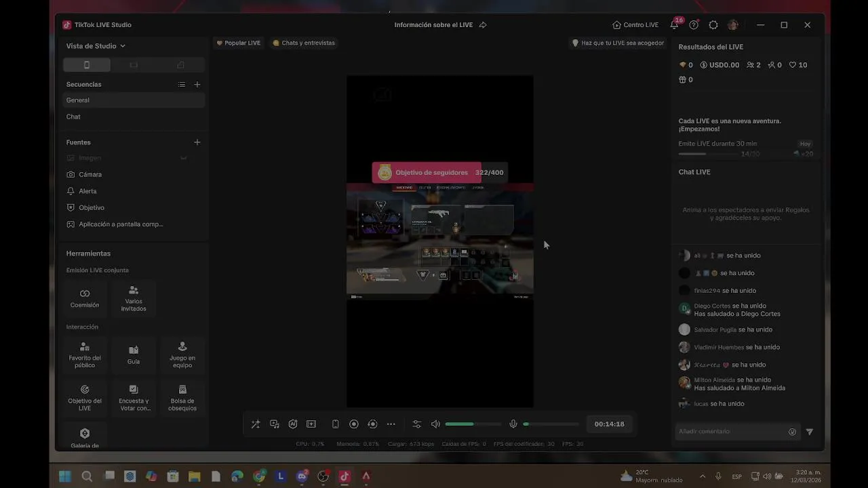Click the live stream preview canvas
The width and height of the screenshot is (868, 488).
click(x=439, y=241)
